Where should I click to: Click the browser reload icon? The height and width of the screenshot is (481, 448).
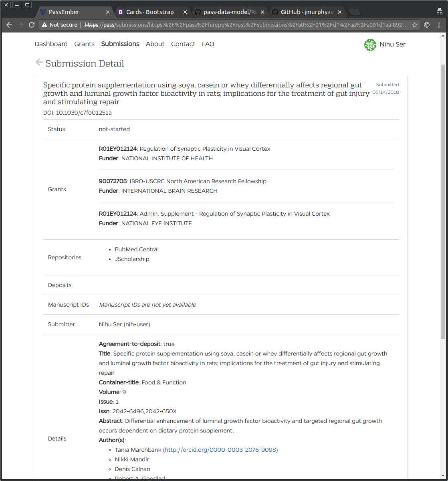coord(32,25)
